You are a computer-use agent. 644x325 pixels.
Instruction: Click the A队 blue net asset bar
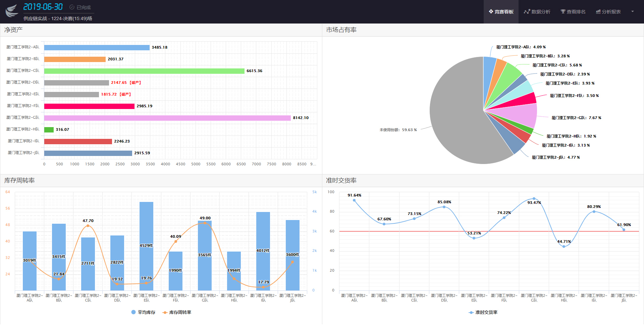pos(97,48)
